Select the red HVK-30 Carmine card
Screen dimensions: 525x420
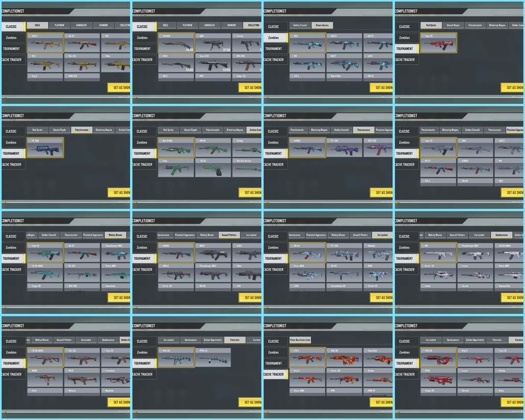438,358
